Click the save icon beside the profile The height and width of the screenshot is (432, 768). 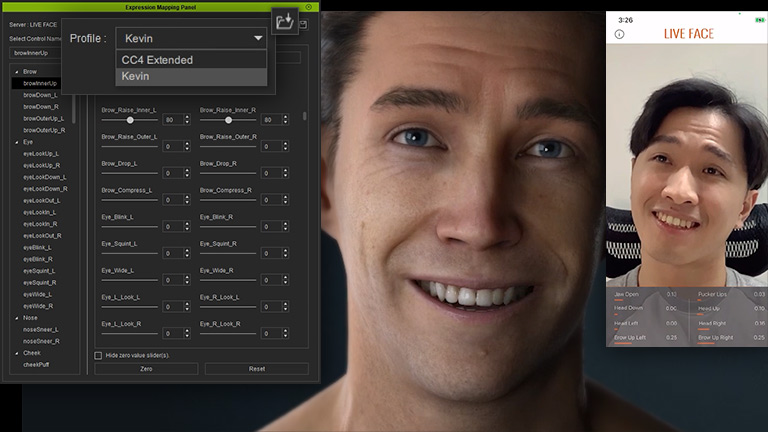303,24
